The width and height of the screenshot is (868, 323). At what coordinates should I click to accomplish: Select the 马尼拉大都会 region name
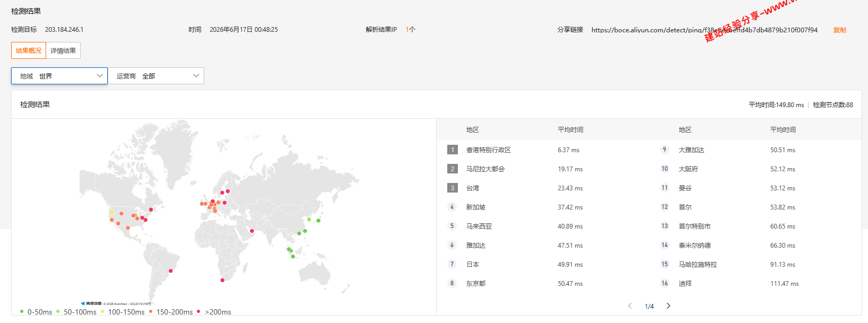tap(485, 169)
